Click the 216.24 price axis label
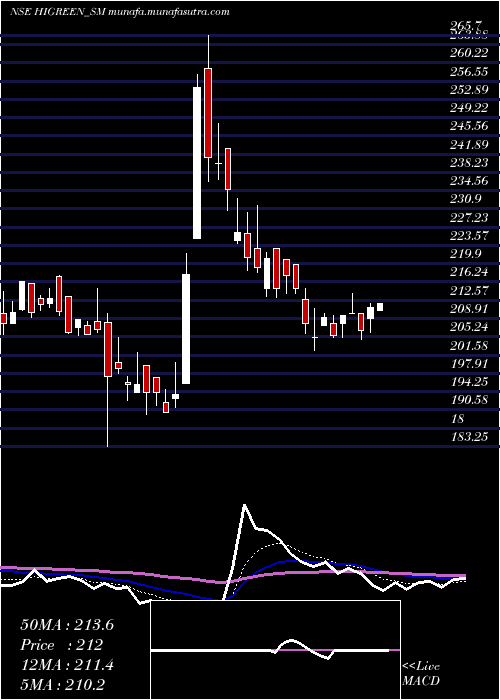The height and width of the screenshot is (700, 500). pos(471,272)
